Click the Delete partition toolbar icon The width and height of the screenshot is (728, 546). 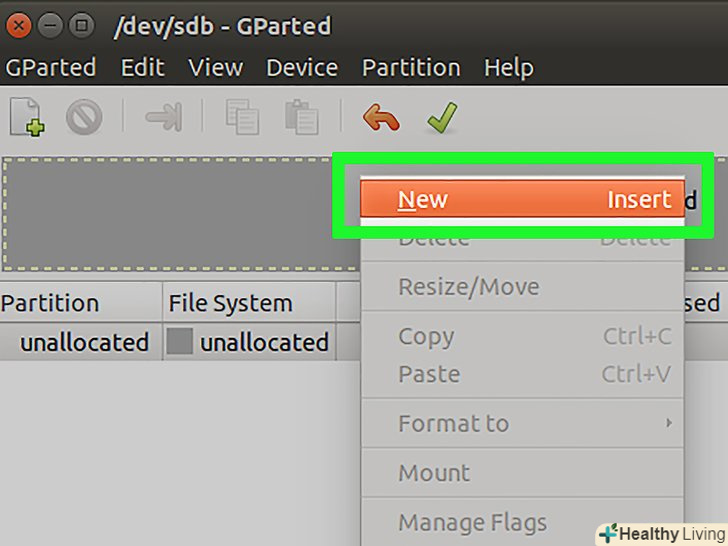[84, 118]
